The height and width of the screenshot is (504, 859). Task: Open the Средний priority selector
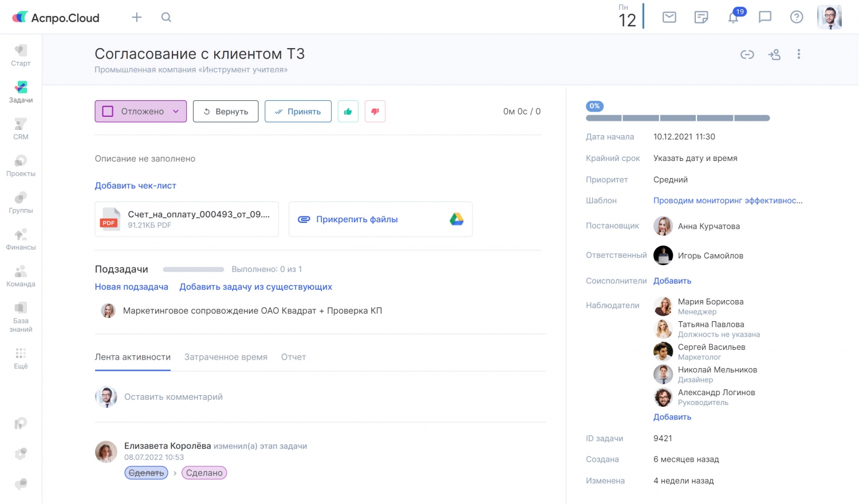670,180
